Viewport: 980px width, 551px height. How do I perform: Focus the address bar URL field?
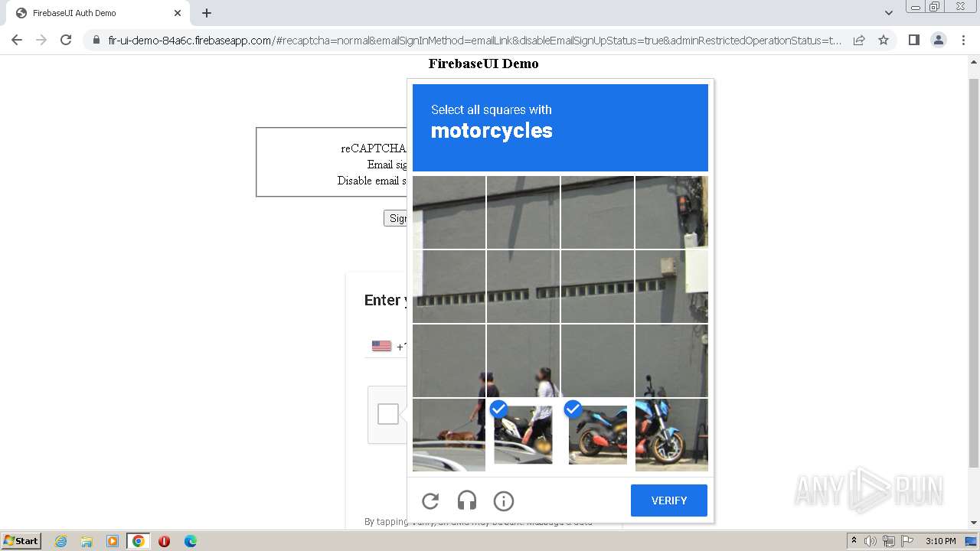click(475, 40)
